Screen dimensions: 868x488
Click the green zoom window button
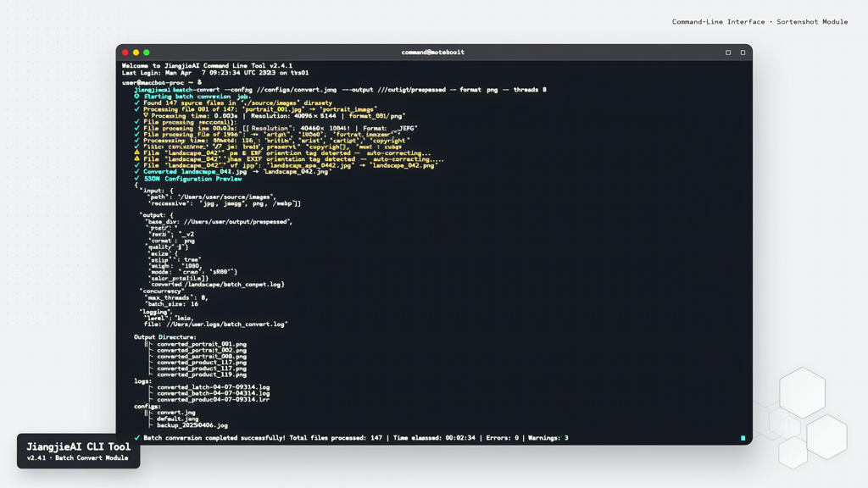[147, 53]
